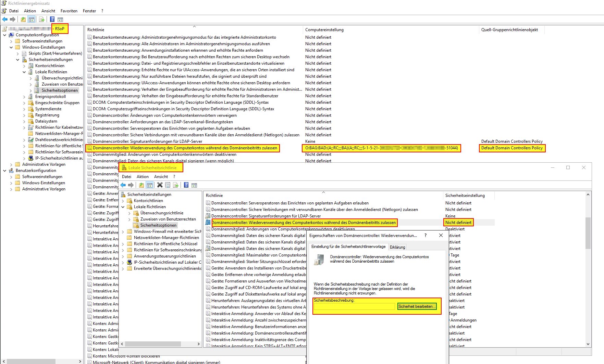Click the help question mark in Eigenschaften title bar
The width and height of the screenshot is (604, 364).
pyautogui.click(x=426, y=235)
